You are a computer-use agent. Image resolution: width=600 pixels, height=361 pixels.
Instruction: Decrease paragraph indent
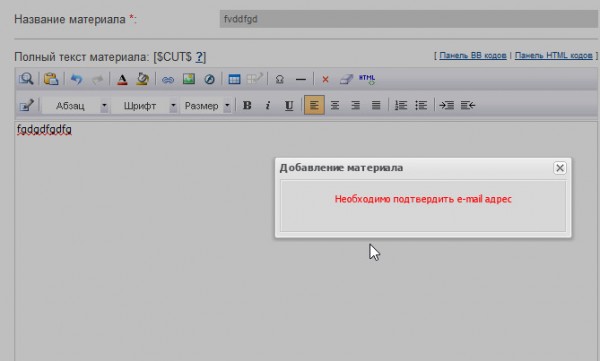pos(468,105)
